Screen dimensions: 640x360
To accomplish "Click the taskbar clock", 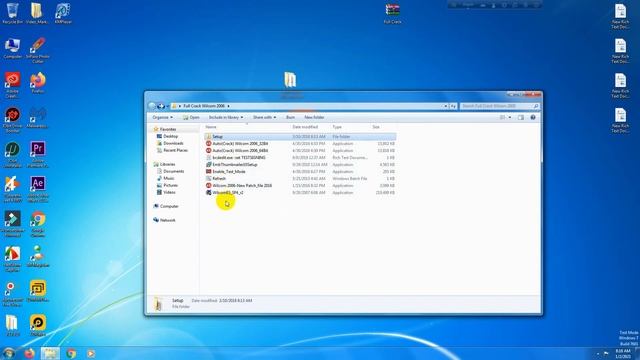I will tap(623, 353).
